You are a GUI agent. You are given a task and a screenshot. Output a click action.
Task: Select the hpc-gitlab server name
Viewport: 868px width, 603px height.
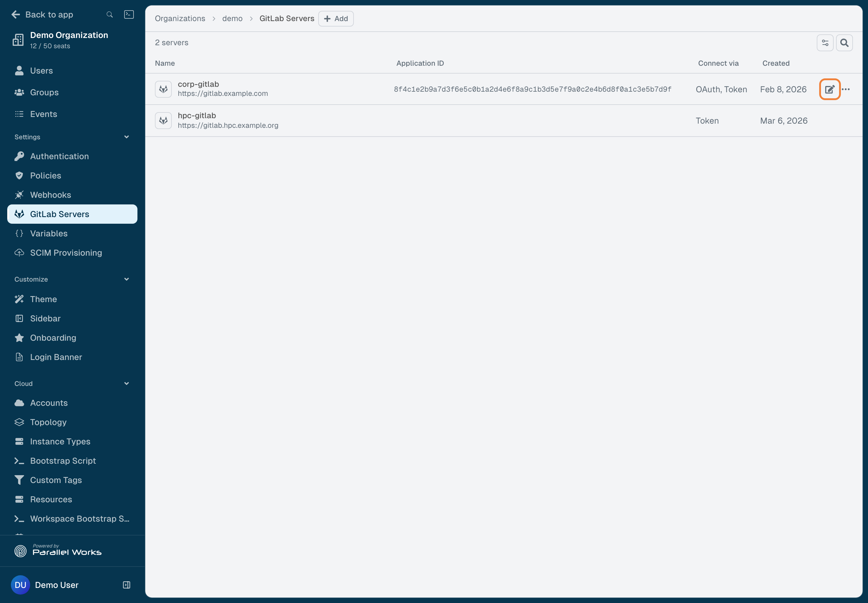pos(197,115)
